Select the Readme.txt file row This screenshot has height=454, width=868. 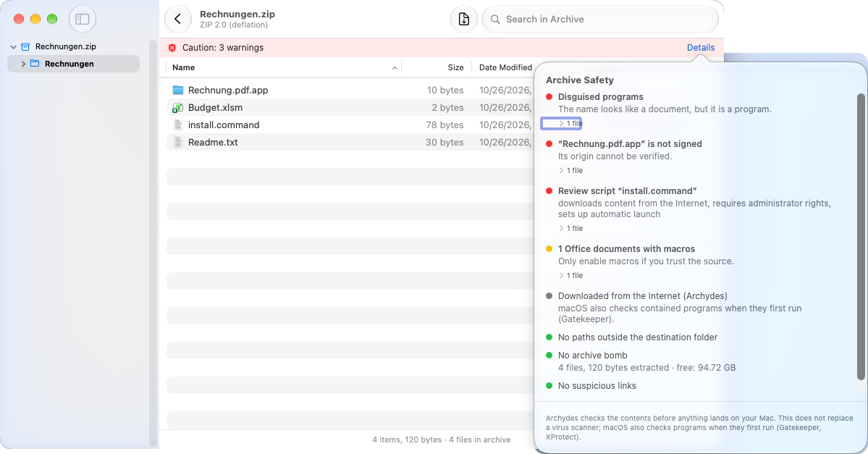point(350,143)
